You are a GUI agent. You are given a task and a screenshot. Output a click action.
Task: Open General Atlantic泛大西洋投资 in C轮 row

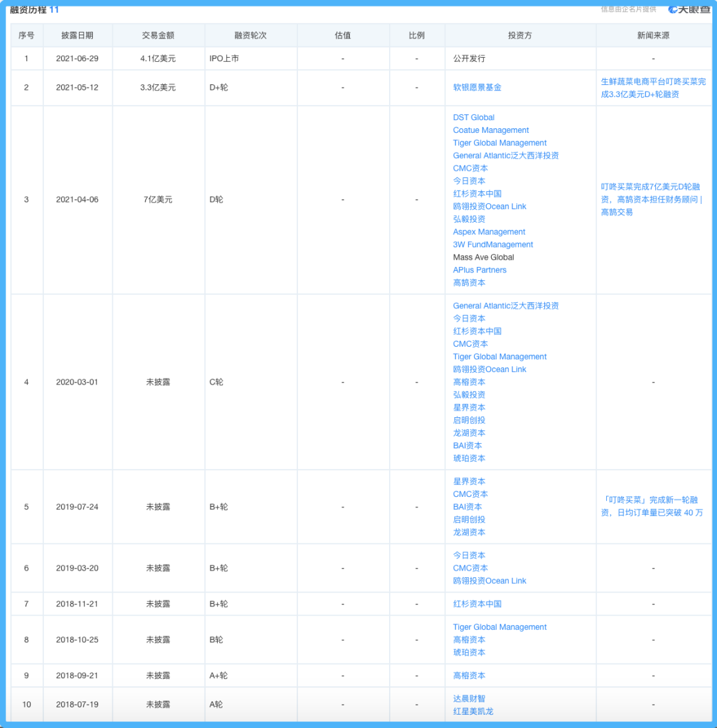(505, 306)
